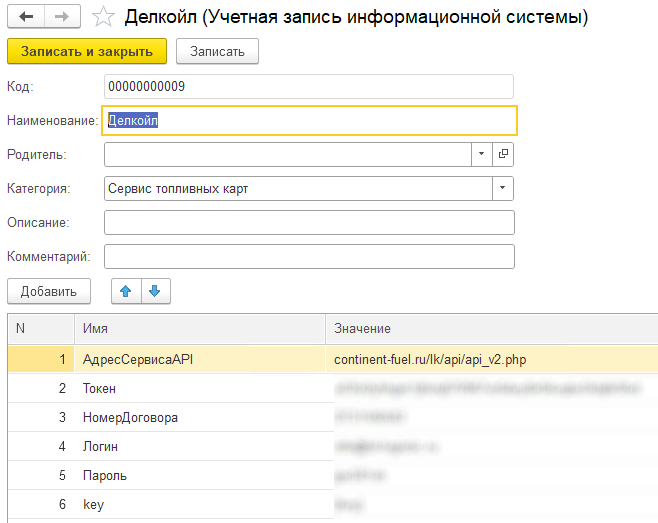Focus the Код input field
This screenshot has height=523, width=658.
click(x=308, y=87)
